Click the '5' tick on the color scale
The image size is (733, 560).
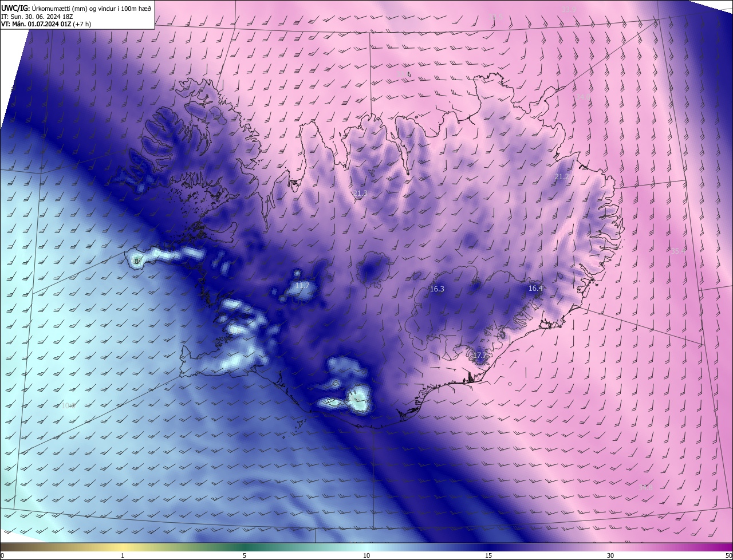click(245, 555)
